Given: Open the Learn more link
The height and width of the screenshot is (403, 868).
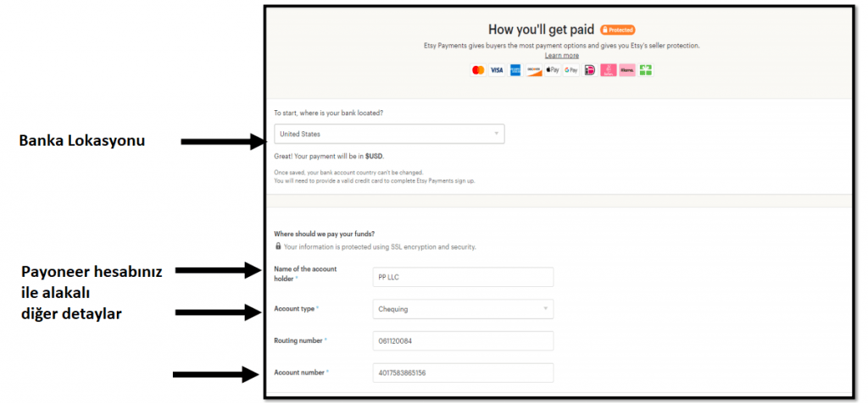Looking at the screenshot, I should (562, 55).
